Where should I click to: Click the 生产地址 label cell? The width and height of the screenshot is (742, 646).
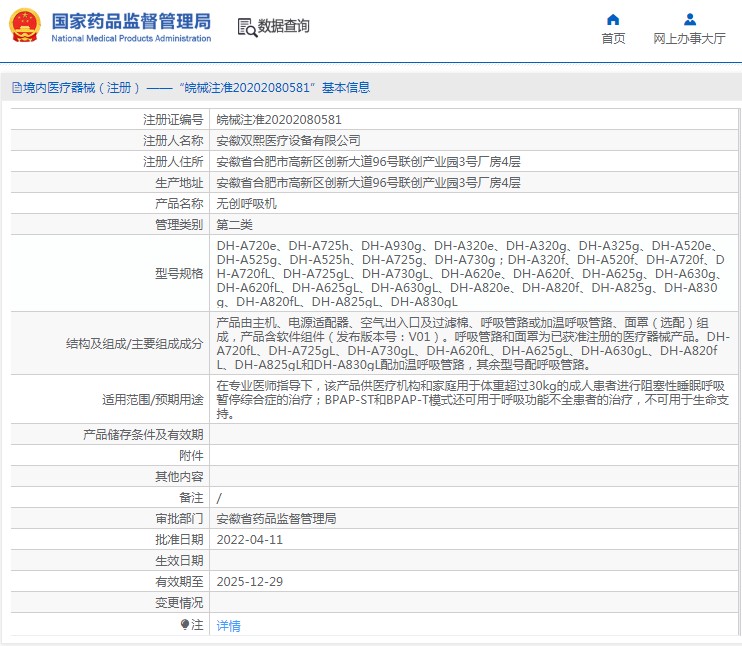pyautogui.click(x=179, y=183)
